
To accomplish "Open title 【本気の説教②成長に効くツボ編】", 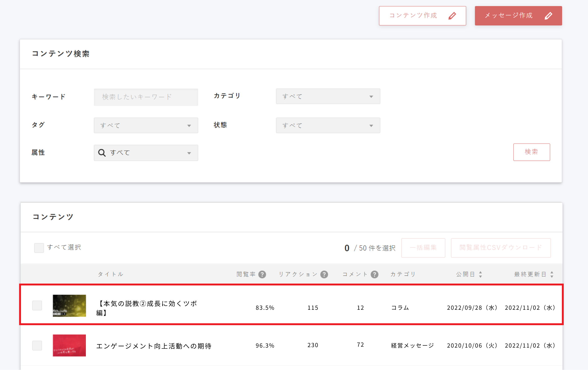I will point(147,308).
